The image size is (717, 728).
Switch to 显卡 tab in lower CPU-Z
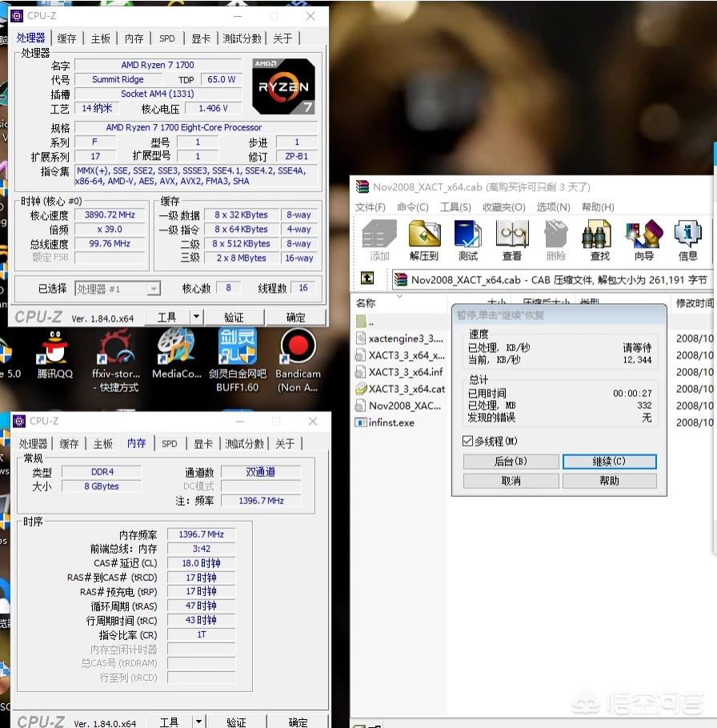[203, 444]
